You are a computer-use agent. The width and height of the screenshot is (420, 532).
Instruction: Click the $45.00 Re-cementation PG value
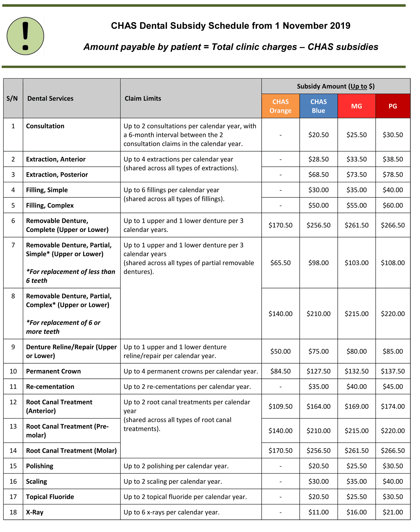393,387
